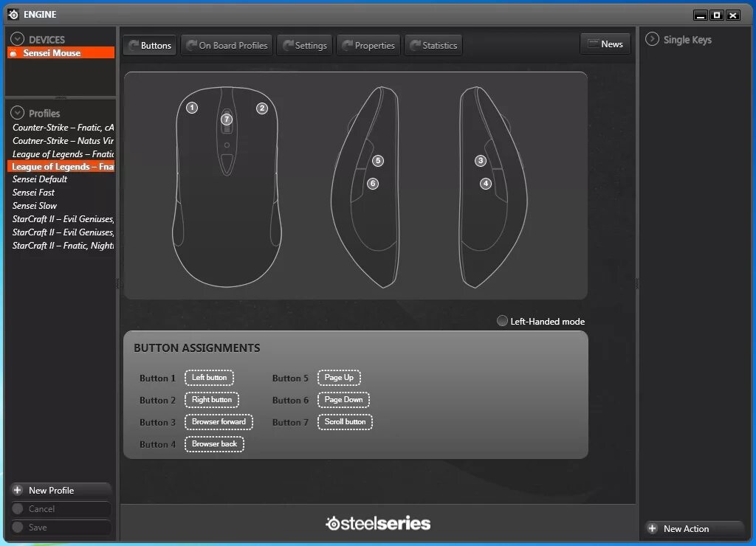Image resolution: width=756 pixels, height=546 pixels.
Task: Click mouse diagram button marker 3
Action: coord(480,160)
